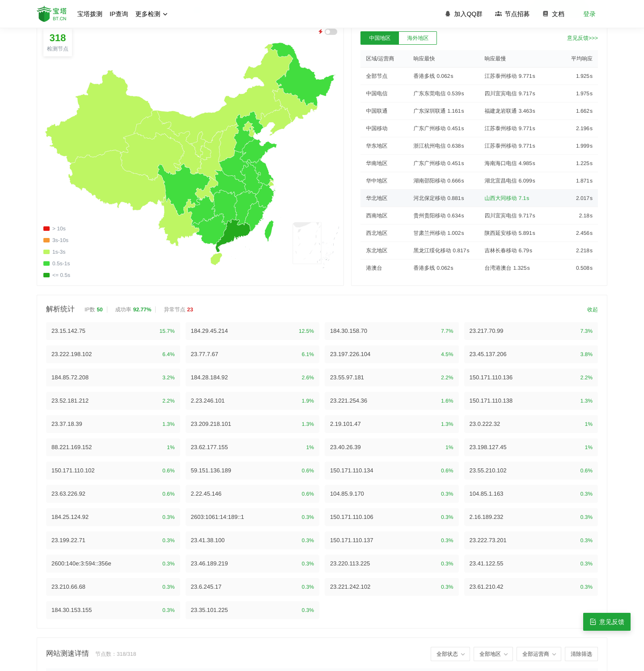The image size is (644, 671).
Task: Click the floating 意见反馈 button
Action: (x=607, y=622)
